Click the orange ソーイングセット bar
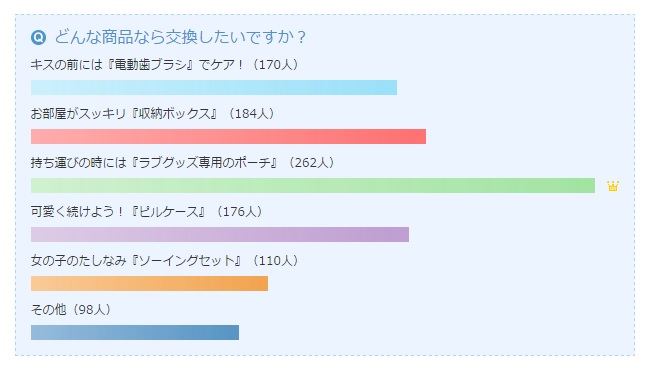The width and height of the screenshot is (647, 368). (149, 283)
